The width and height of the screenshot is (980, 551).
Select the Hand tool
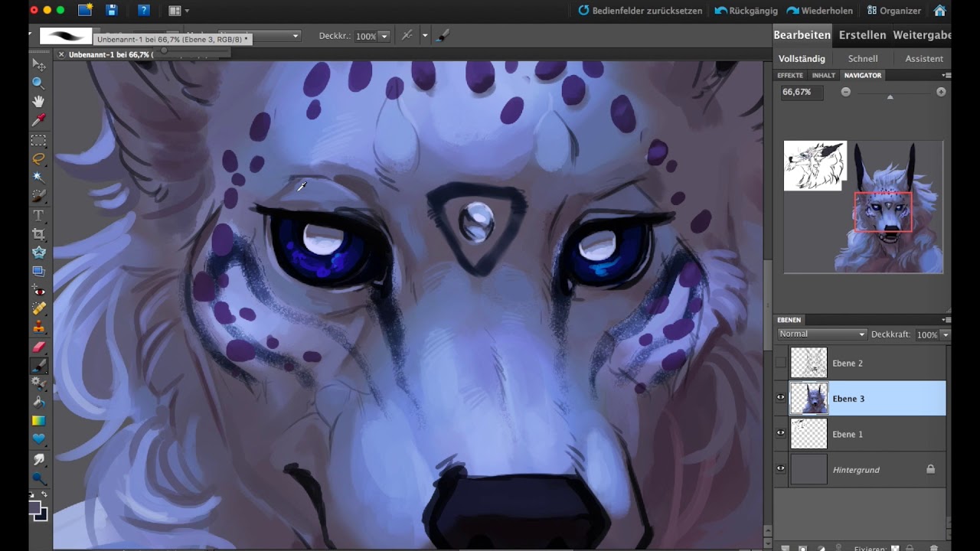click(x=38, y=102)
